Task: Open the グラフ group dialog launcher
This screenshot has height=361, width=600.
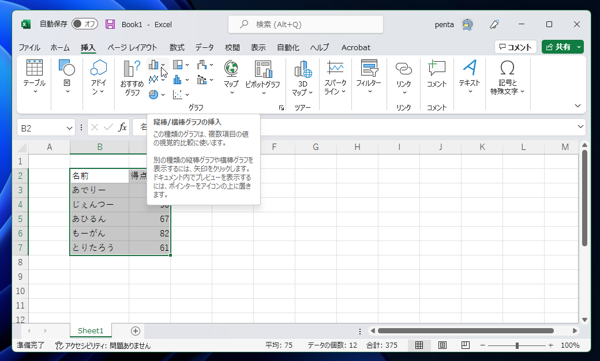Action: click(281, 108)
